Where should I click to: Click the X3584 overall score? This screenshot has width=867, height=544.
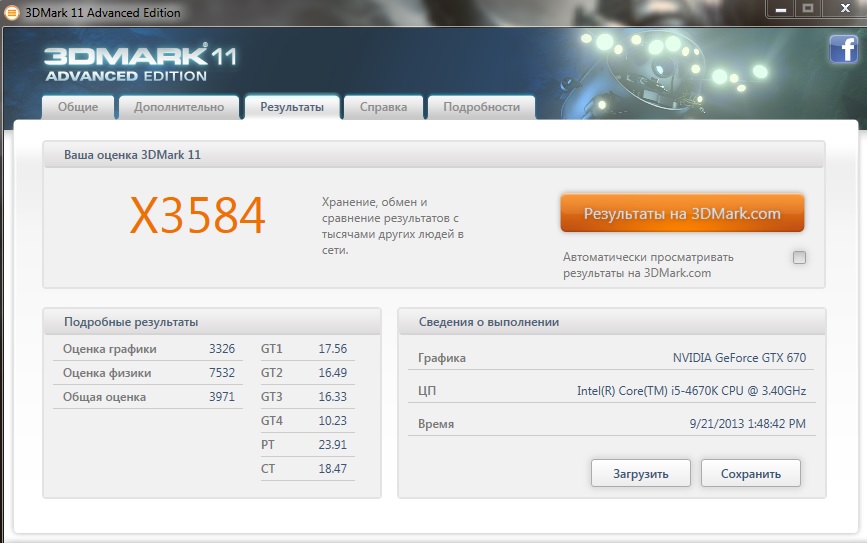(x=198, y=215)
